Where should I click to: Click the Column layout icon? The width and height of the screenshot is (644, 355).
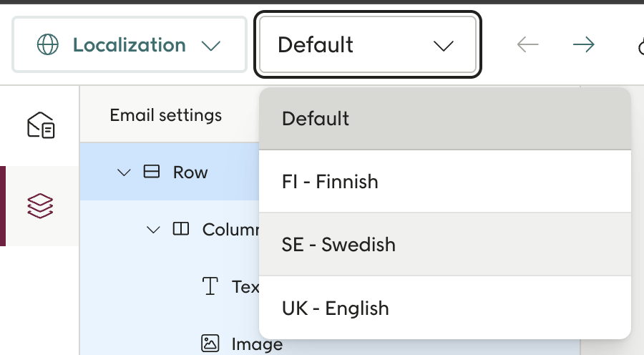pyautogui.click(x=181, y=230)
